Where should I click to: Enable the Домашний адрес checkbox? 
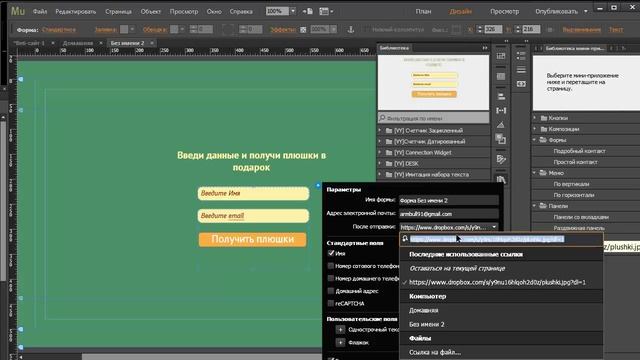[x=331, y=291]
